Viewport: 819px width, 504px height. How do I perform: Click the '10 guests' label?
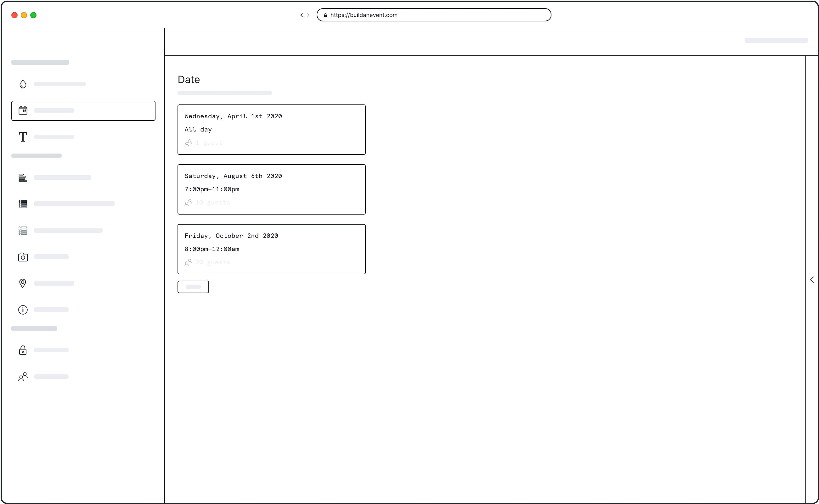click(213, 202)
